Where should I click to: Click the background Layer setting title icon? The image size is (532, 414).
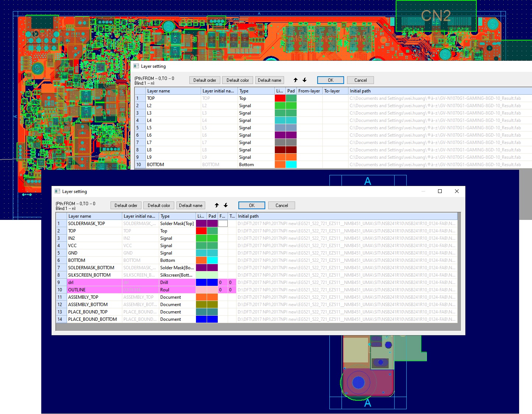click(x=136, y=66)
